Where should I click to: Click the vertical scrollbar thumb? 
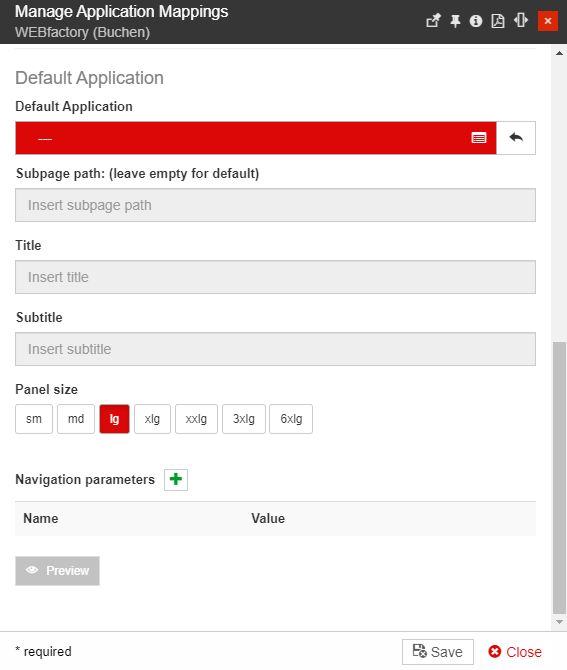559,478
